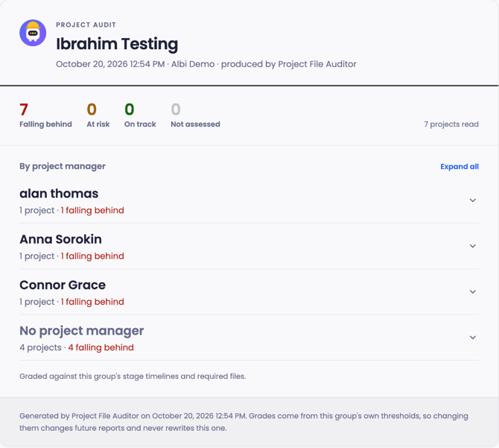Click the Ibrahim Testing title

point(117,44)
